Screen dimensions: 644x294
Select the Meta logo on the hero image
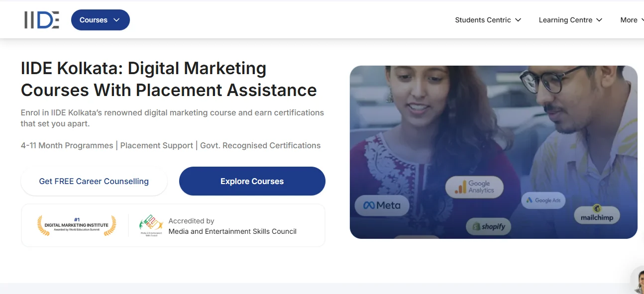382,204
